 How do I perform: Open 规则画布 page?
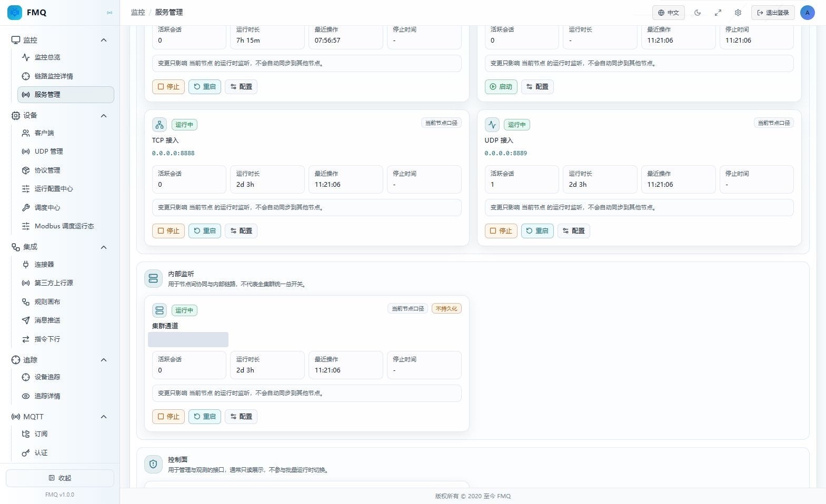[66, 302]
